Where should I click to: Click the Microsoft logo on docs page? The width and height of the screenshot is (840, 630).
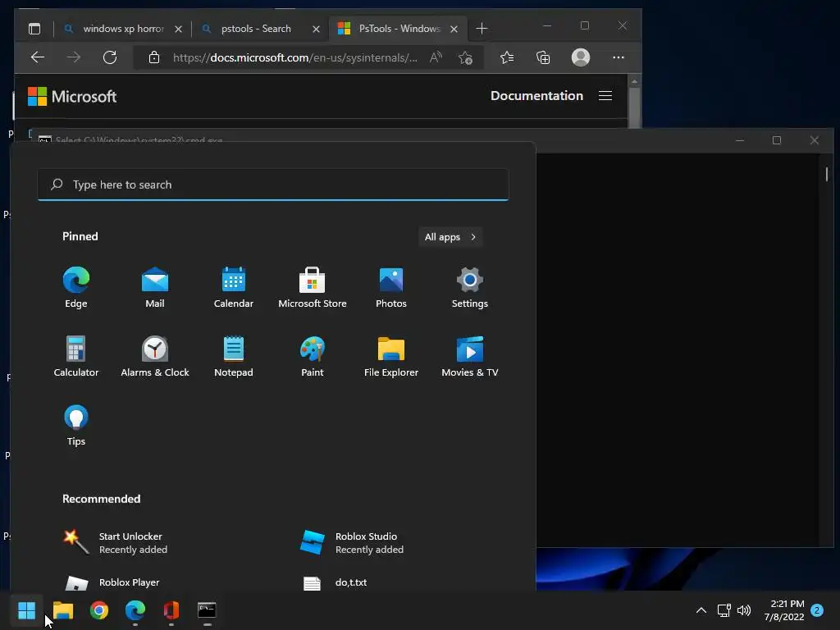pos(72,97)
